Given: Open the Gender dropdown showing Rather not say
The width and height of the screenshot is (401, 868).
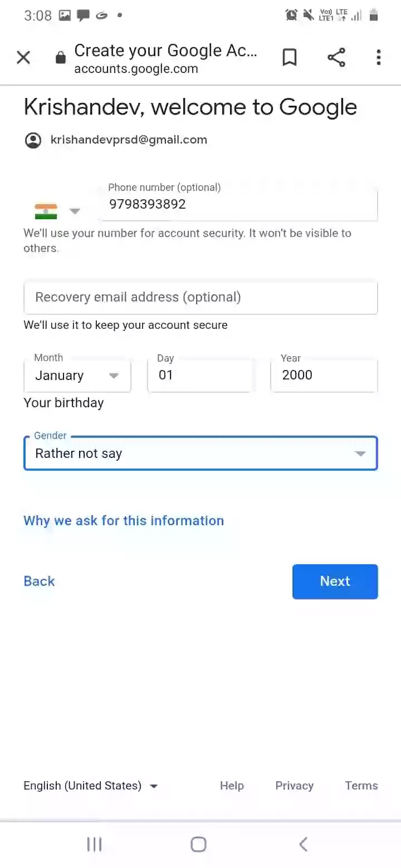Looking at the screenshot, I should [200, 453].
